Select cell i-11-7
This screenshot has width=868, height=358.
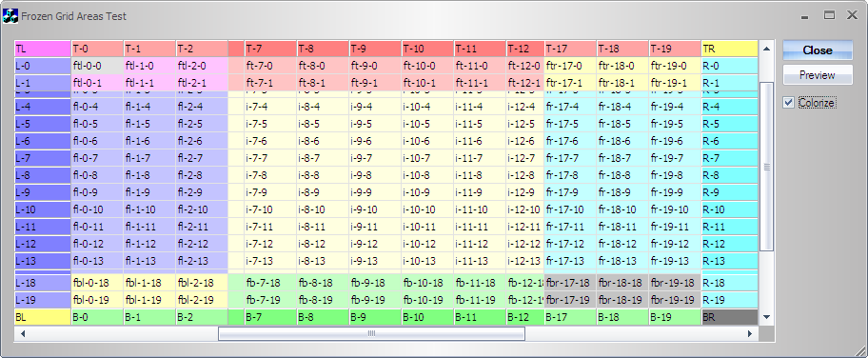[480, 158]
